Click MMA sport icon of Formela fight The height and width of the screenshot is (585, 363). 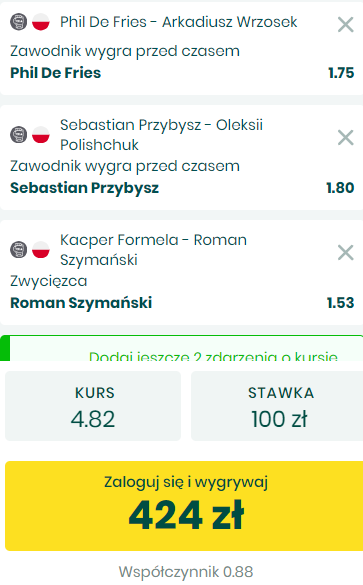pyautogui.click(x=18, y=250)
